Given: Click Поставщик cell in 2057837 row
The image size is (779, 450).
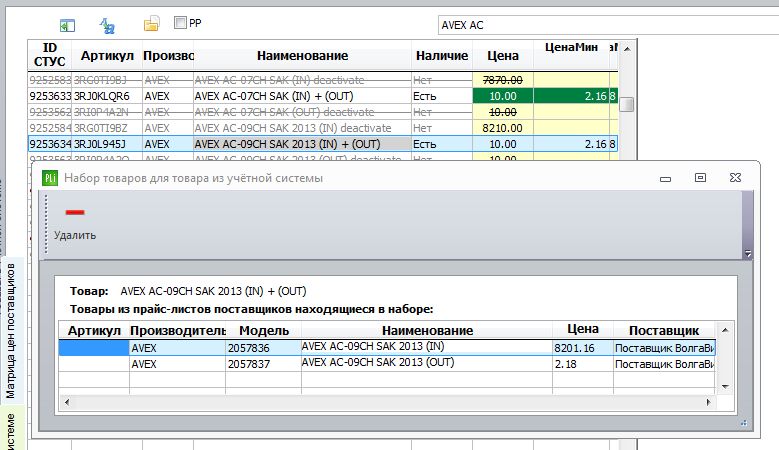Looking at the screenshot, I should pyautogui.click(x=664, y=364).
